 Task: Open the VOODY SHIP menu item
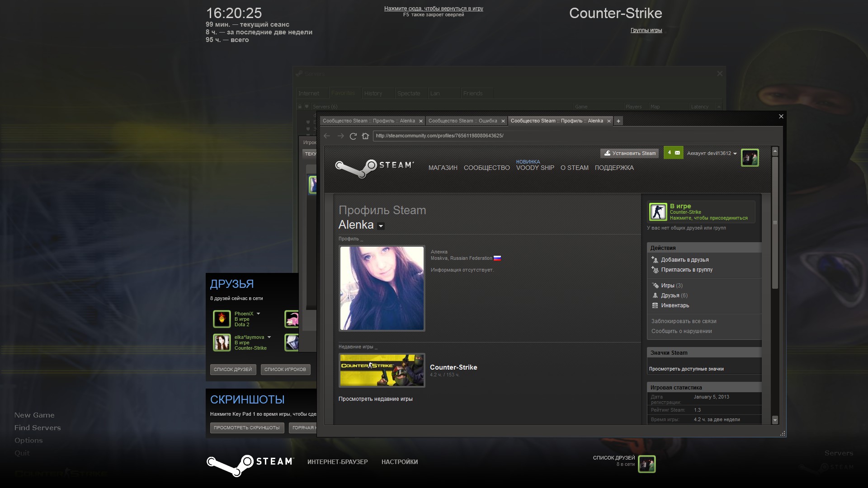[x=535, y=168]
